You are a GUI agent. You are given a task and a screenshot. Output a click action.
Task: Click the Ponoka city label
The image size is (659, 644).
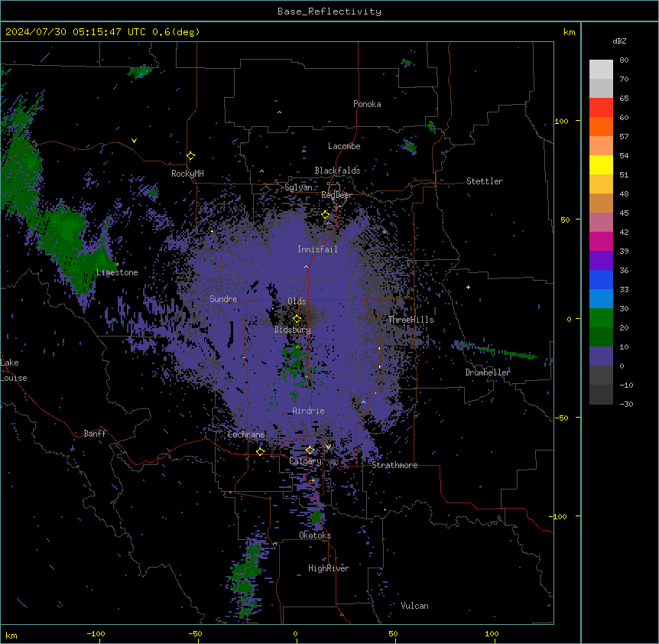click(367, 104)
